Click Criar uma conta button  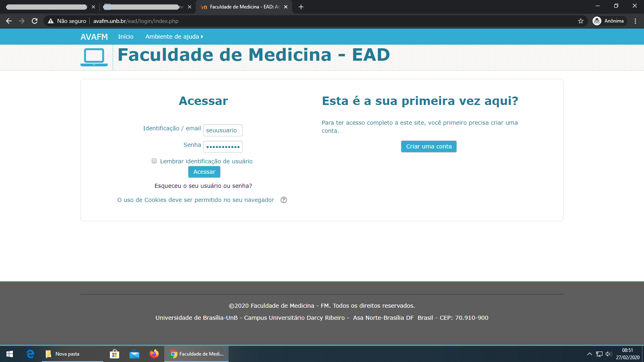[x=429, y=146]
